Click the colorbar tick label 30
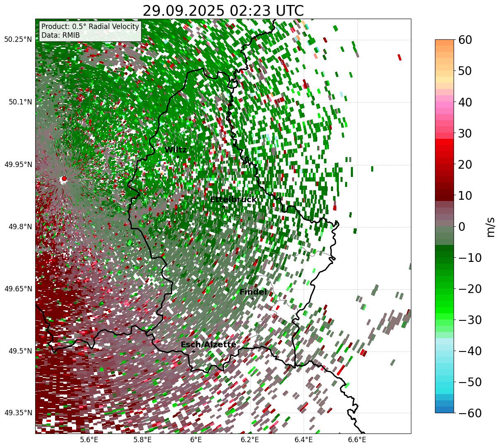 [464, 133]
